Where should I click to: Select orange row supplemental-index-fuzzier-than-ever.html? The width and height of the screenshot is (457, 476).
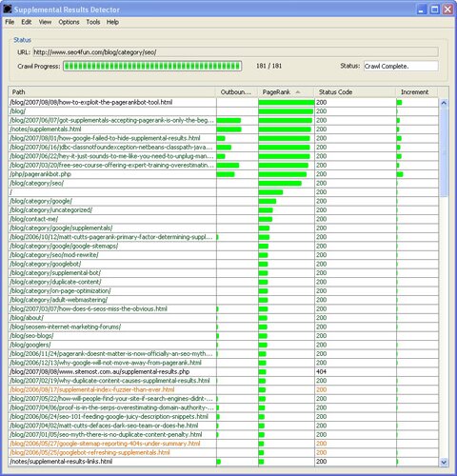click(x=224, y=389)
